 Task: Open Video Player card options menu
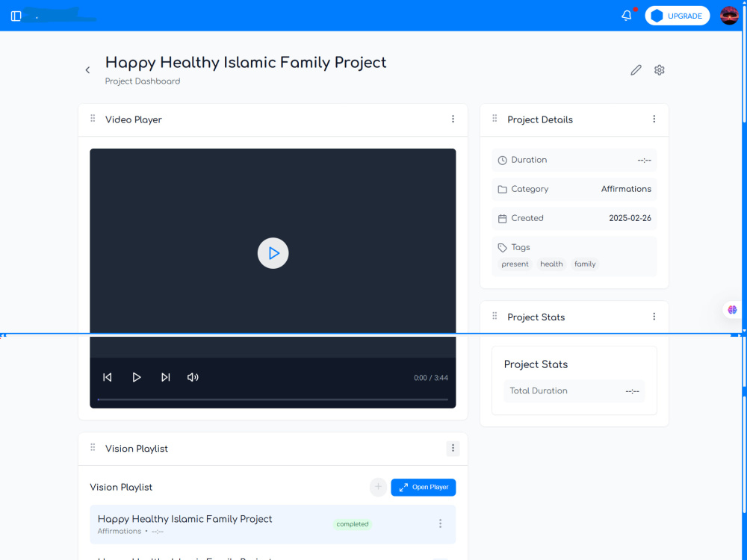tap(453, 119)
